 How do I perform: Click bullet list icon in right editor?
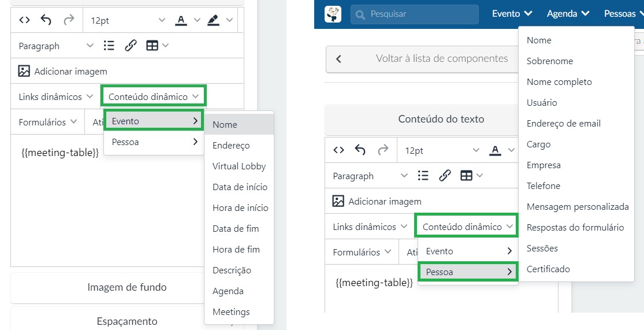tap(423, 176)
